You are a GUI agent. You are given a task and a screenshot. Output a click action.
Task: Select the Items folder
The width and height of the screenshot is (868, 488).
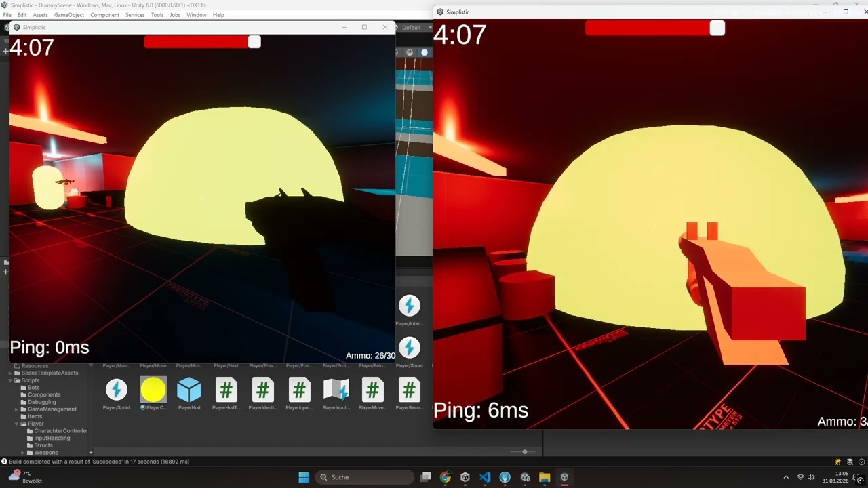point(35,416)
